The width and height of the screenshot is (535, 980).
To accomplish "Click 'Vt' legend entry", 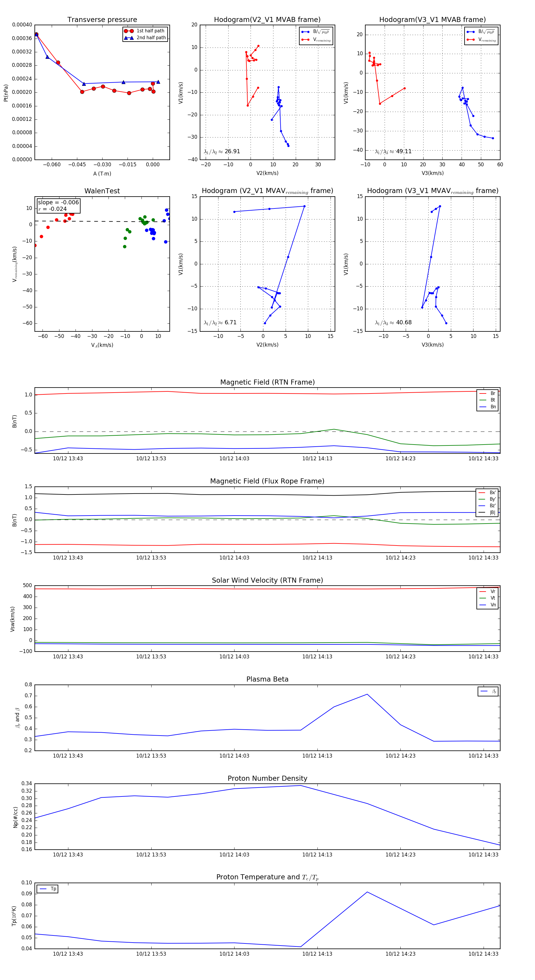I will pos(488,598).
